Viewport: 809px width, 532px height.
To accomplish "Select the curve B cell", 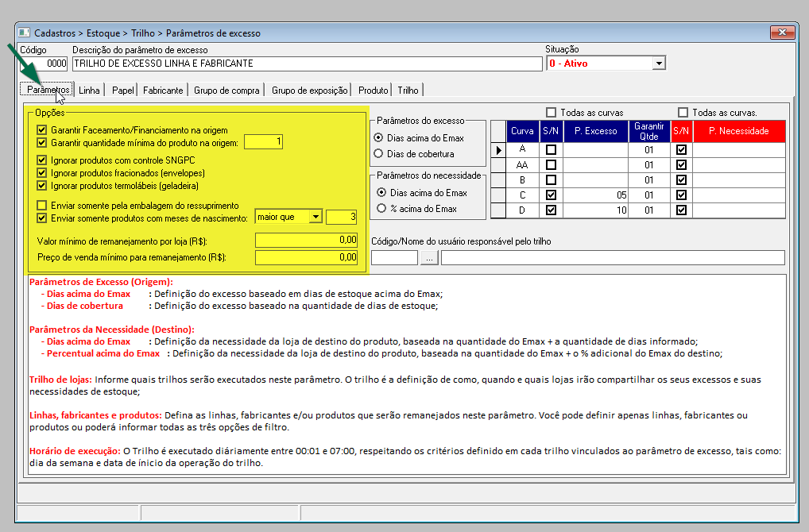I will coord(522,180).
